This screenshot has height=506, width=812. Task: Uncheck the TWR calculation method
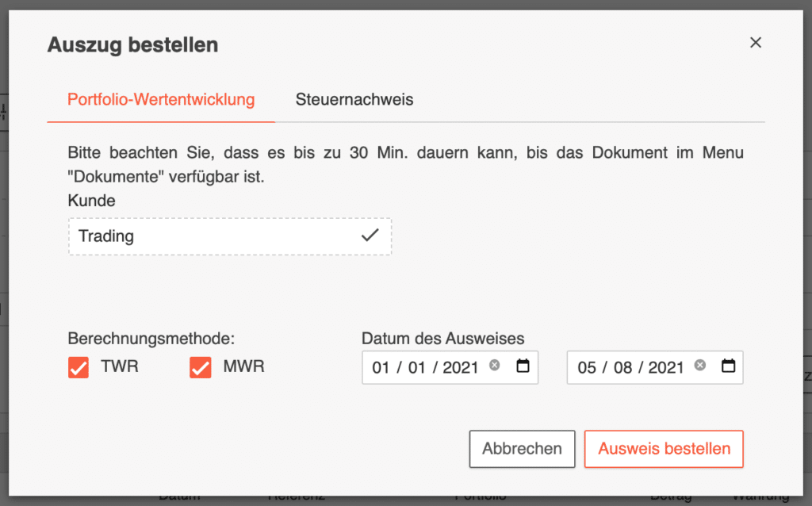(78, 366)
